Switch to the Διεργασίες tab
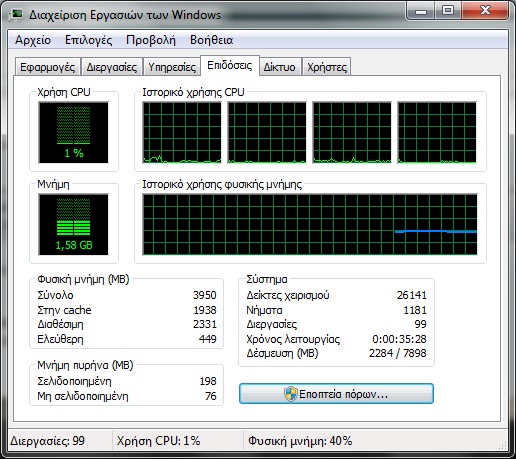The width and height of the screenshot is (516, 459). point(112,67)
